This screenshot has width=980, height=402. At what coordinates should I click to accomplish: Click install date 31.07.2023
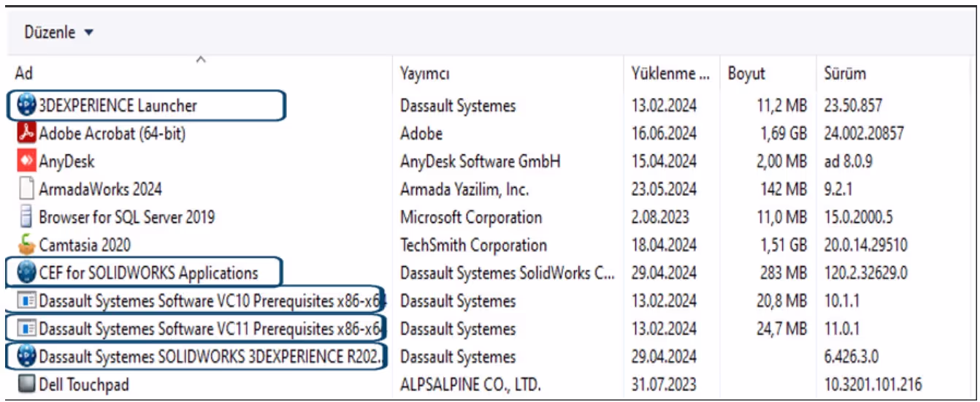pyautogui.click(x=664, y=384)
